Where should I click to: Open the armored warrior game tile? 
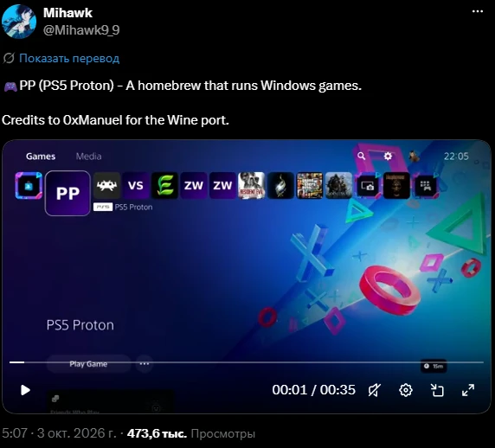tap(338, 185)
